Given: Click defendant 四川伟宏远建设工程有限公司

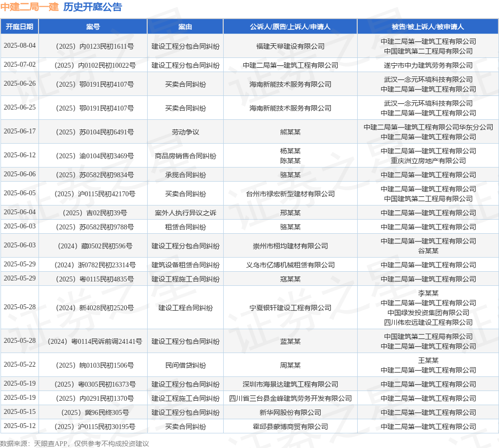Looking at the screenshot, I should tap(428, 323).
